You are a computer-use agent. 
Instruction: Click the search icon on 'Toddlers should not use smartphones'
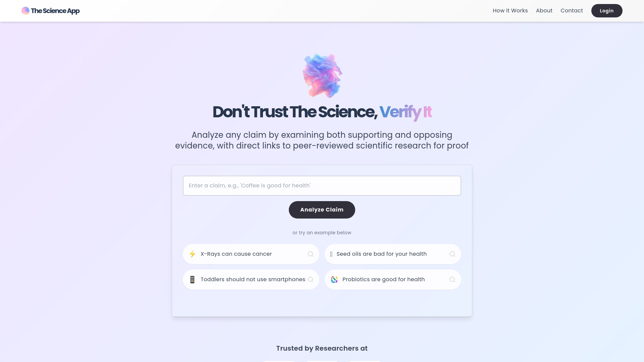tap(311, 279)
